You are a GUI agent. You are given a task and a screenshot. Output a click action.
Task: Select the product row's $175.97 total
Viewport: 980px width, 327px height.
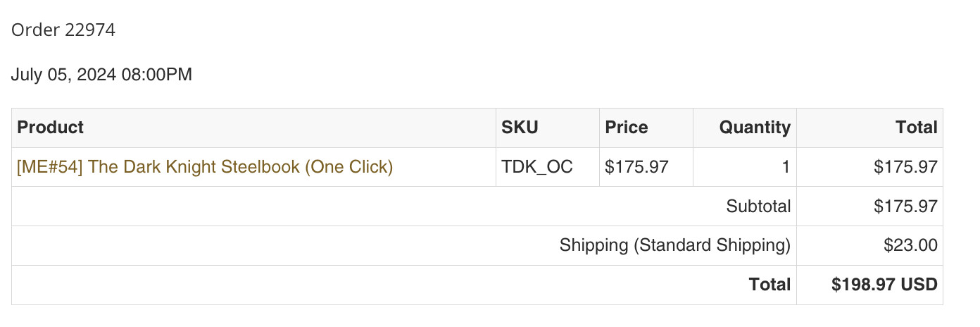905,167
